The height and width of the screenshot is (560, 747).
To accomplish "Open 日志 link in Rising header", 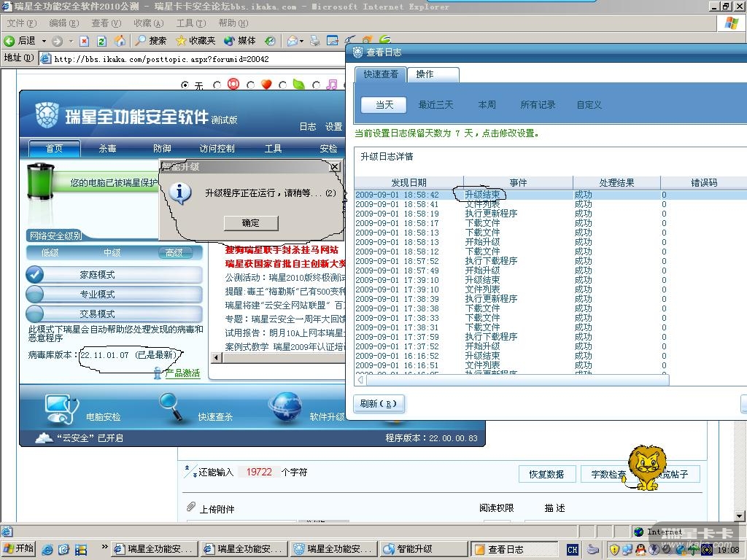I will [x=308, y=127].
